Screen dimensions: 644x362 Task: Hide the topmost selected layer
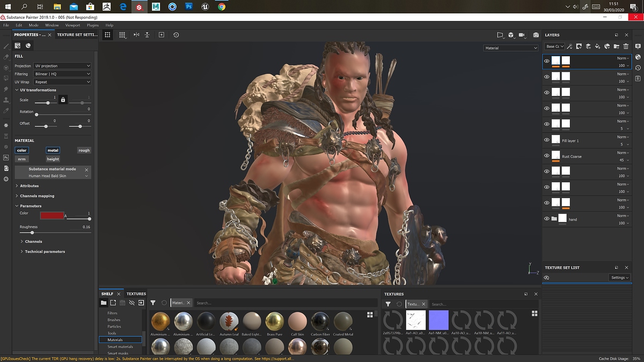pos(547,61)
